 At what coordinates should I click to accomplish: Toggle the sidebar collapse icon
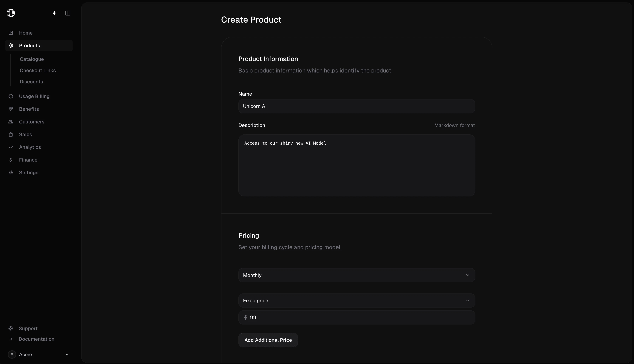(68, 13)
